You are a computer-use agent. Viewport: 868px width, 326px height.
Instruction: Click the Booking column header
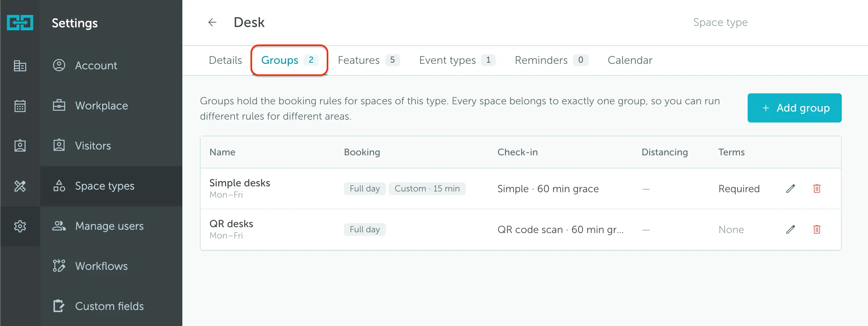coord(362,152)
